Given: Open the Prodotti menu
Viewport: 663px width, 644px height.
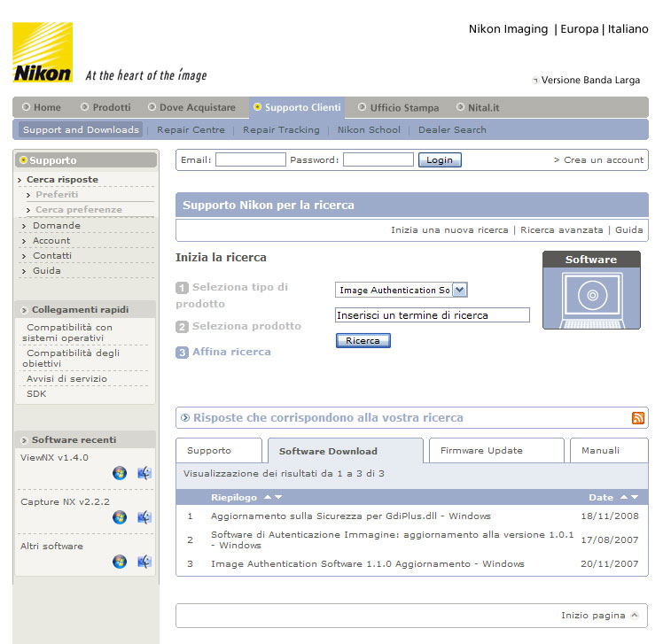Looking at the screenshot, I should pos(106,107).
